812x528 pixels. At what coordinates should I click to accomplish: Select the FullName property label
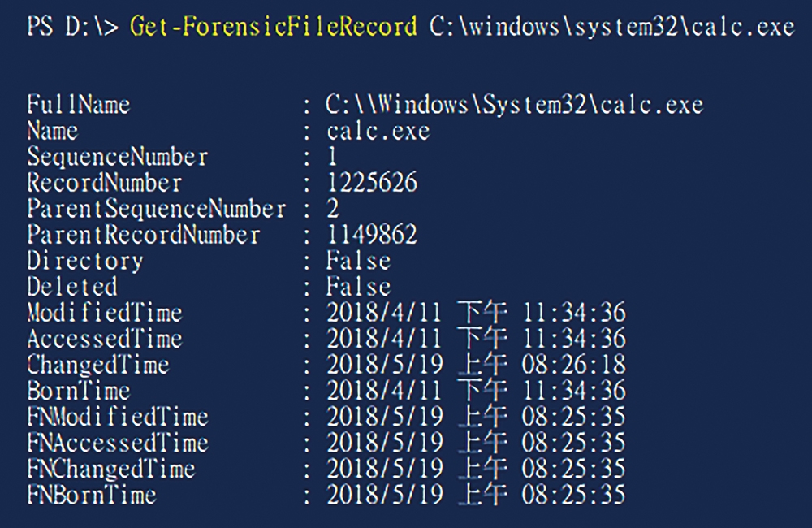point(78,105)
